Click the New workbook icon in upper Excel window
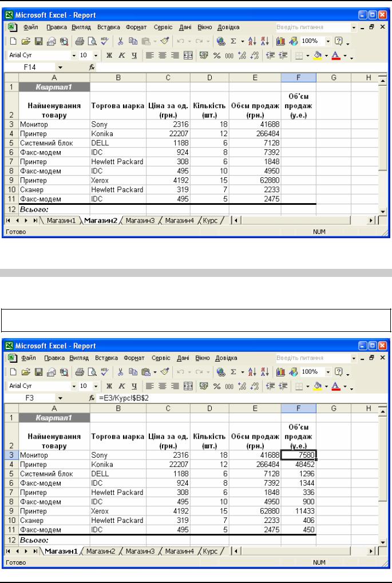 13,41
